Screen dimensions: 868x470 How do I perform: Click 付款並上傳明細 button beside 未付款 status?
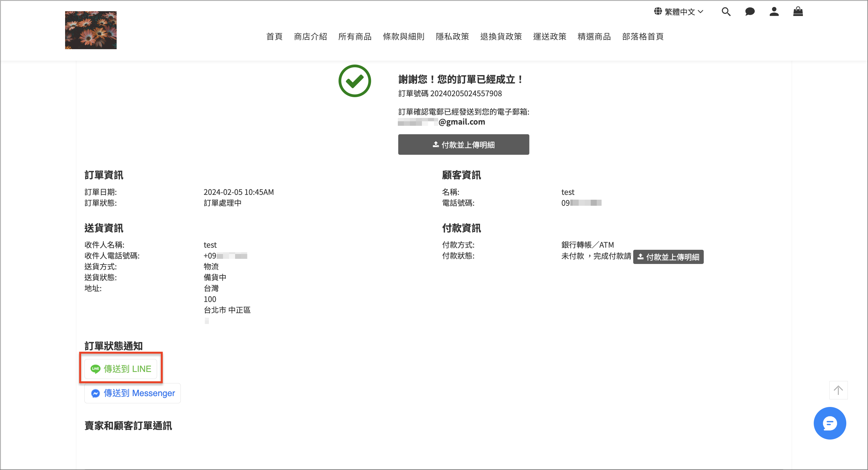[x=668, y=257]
